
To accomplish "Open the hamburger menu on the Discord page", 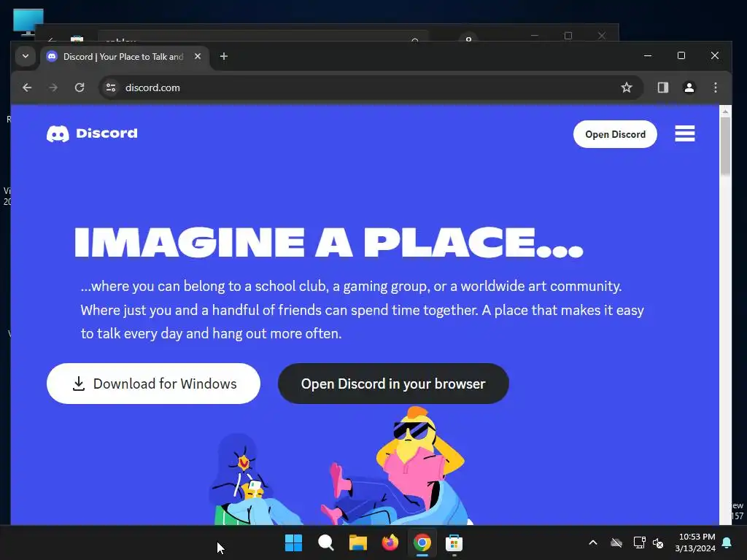I will (684, 133).
